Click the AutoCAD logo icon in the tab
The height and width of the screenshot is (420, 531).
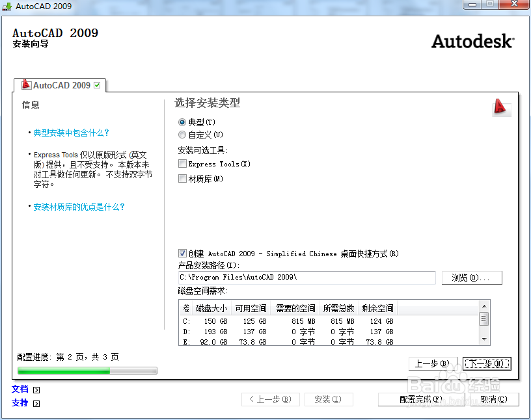coord(26,85)
